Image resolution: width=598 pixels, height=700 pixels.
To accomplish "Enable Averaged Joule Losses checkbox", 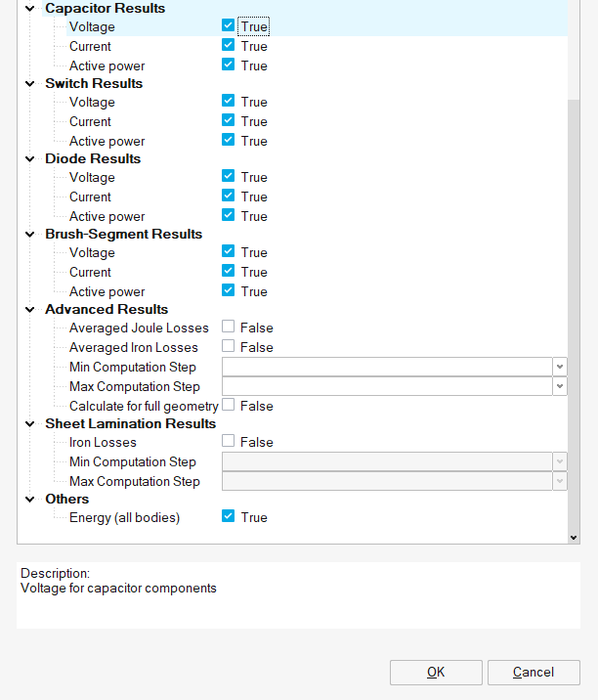I will pos(228,328).
